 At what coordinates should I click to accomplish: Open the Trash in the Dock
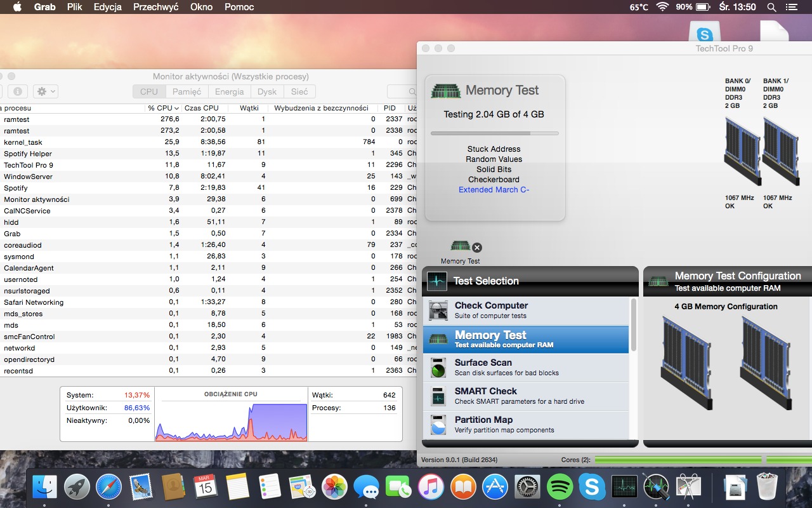(768, 487)
